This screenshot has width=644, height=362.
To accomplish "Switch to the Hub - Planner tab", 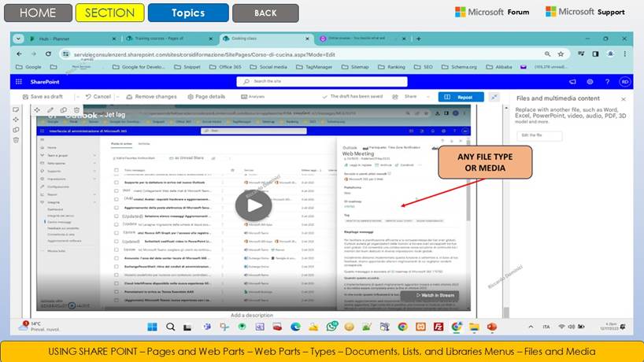I will 72,39.
